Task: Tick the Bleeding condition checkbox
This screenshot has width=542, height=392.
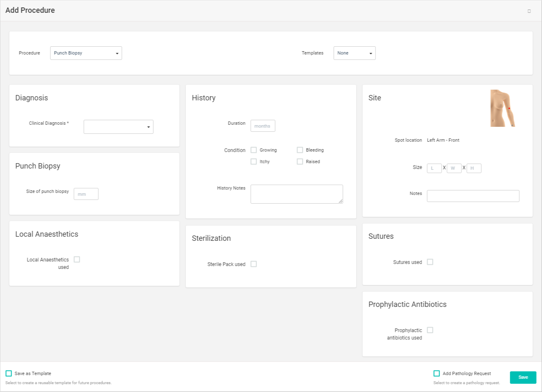Action: click(x=300, y=150)
